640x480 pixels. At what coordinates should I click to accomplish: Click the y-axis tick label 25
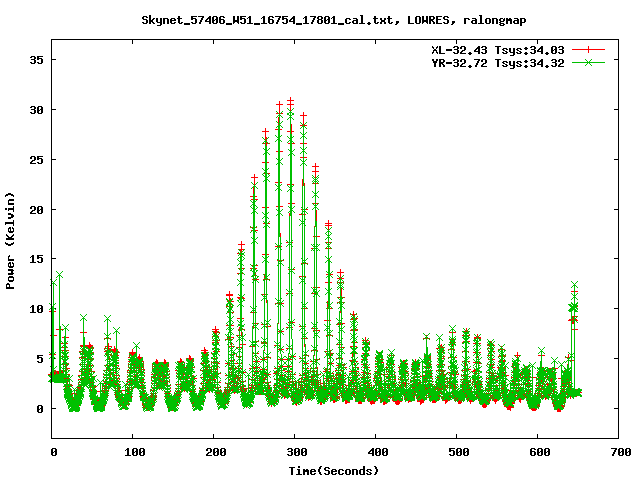pyautogui.click(x=36, y=160)
